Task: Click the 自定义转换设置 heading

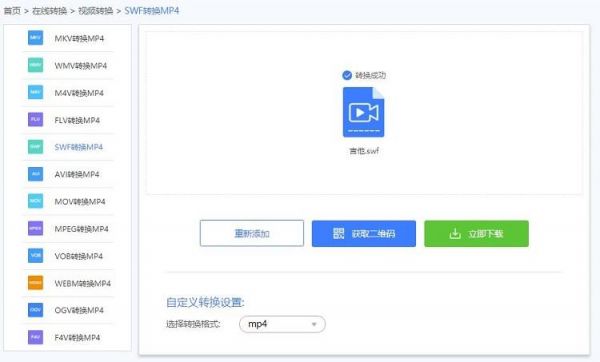Action: point(205,302)
